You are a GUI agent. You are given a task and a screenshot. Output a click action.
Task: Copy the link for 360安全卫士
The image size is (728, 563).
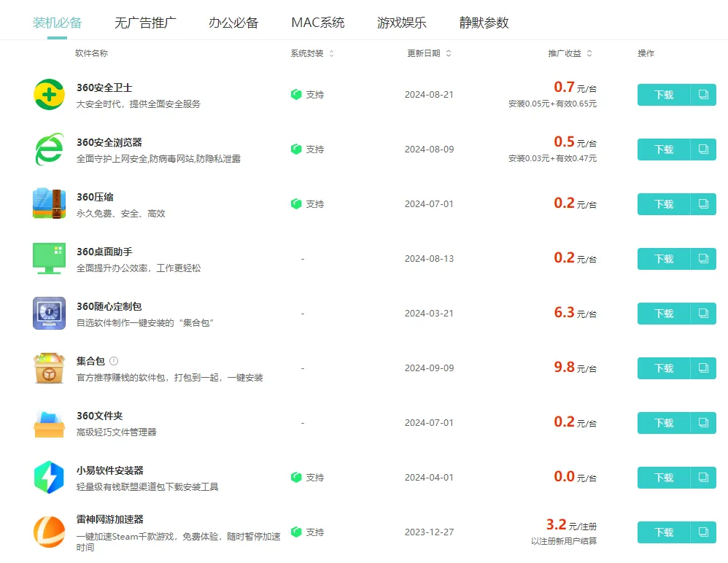(x=703, y=95)
